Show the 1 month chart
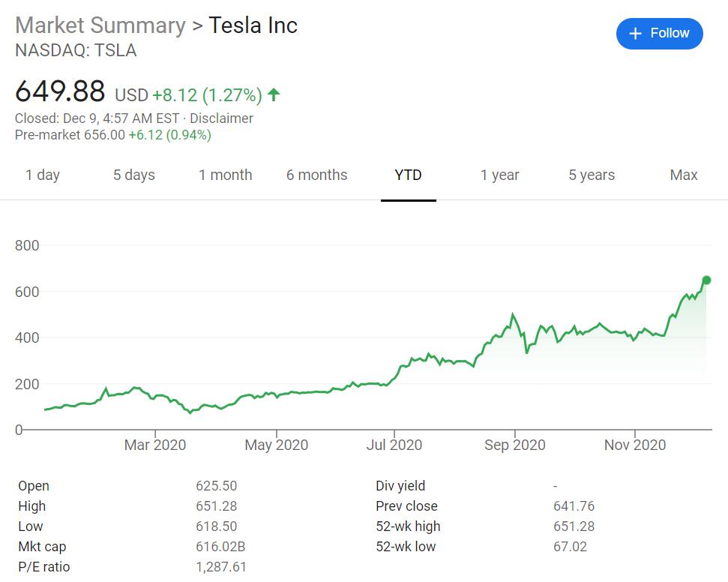The width and height of the screenshot is (728, 582). coord(225,175)
